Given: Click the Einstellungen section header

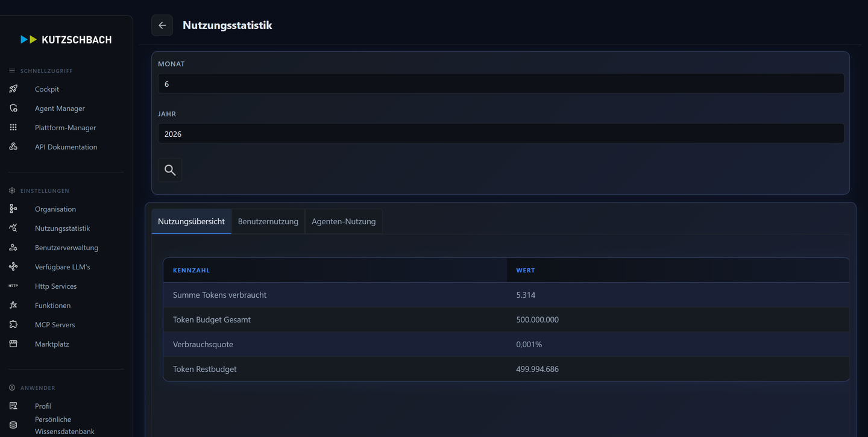Looking at the screenshot, I should click(x=45, y=191).
